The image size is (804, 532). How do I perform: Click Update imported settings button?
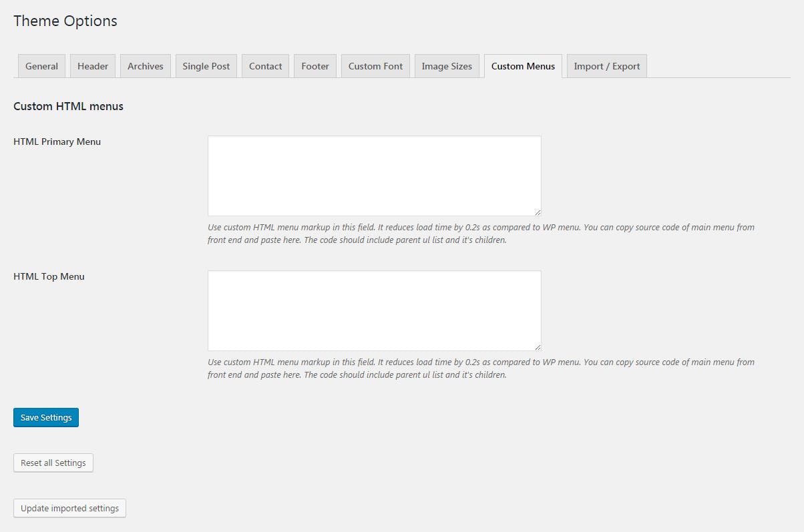(69, 508)
